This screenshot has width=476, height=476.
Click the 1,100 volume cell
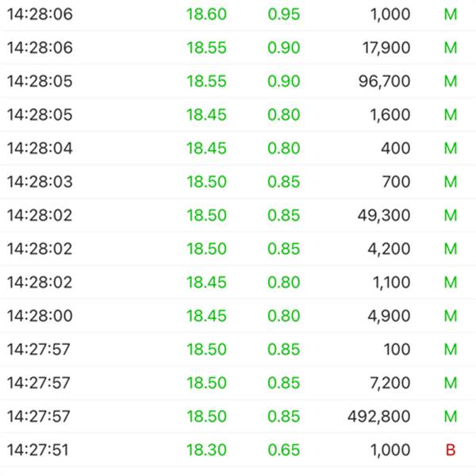[x=390, y=282]
